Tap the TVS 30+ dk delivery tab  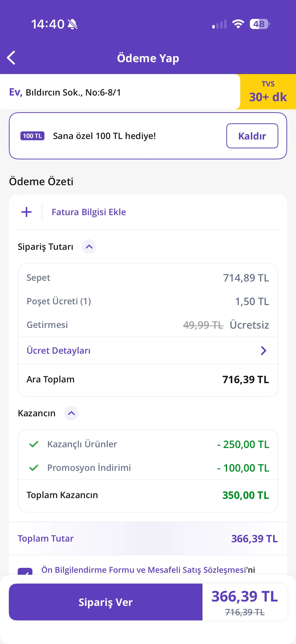coord(268,92)
